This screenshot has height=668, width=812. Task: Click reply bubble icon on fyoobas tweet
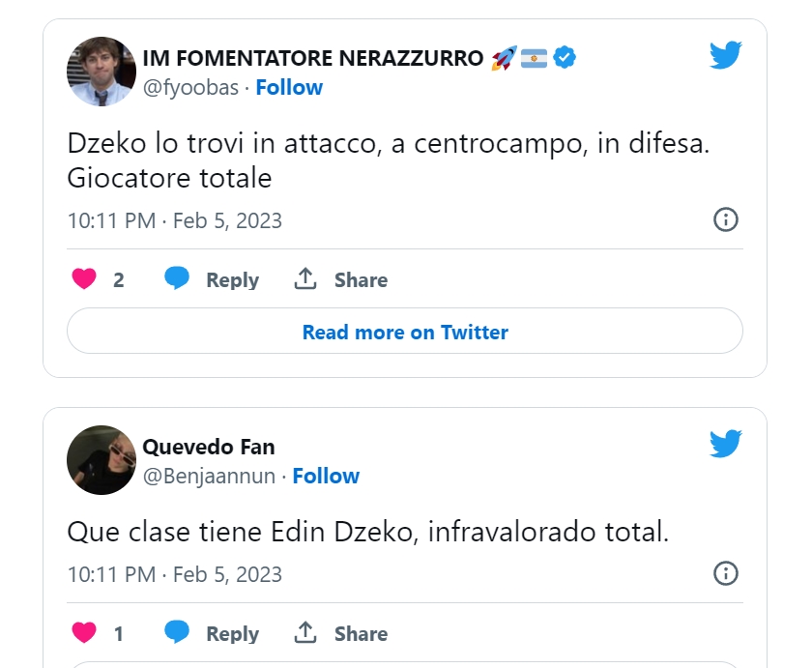tap(177, 279)
